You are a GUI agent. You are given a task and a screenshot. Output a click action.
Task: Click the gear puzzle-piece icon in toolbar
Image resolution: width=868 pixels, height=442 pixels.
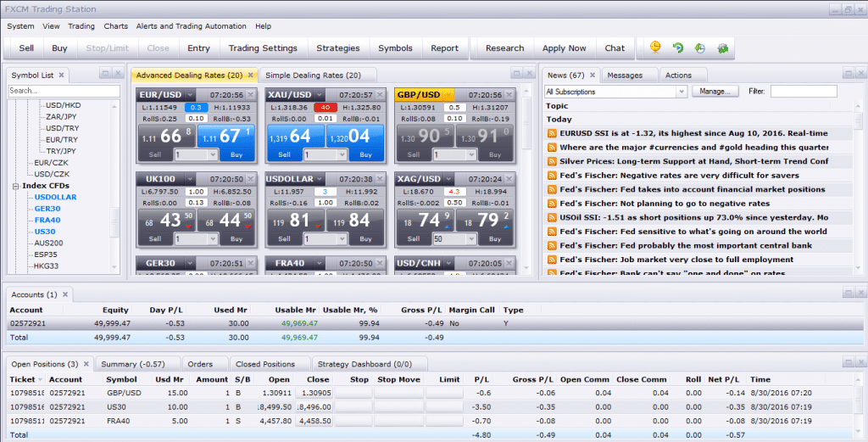722,48
